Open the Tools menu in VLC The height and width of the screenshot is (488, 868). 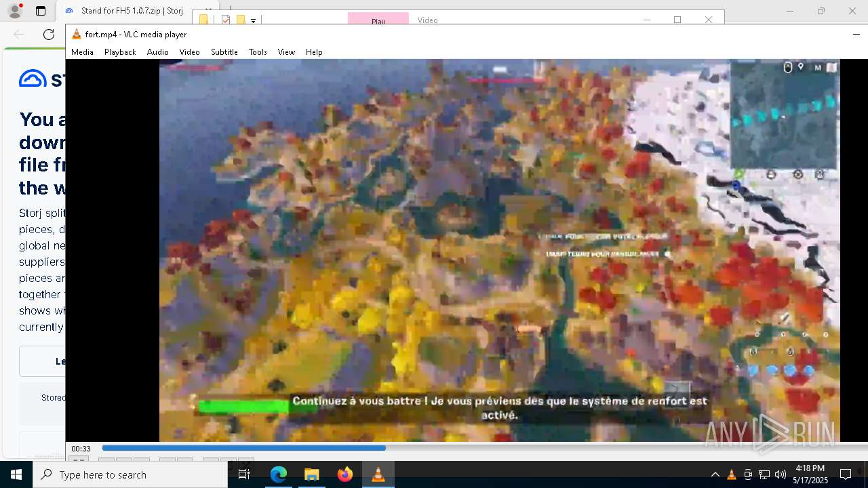click(258, 52)
